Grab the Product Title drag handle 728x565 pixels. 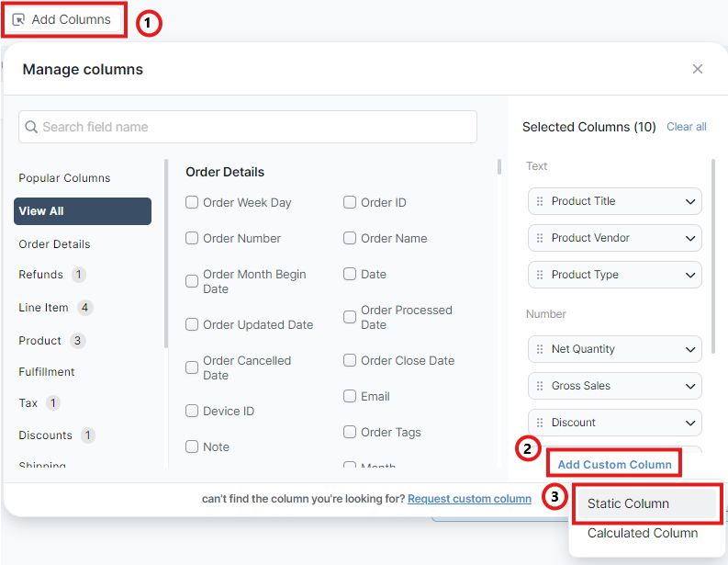coord(540,201)
